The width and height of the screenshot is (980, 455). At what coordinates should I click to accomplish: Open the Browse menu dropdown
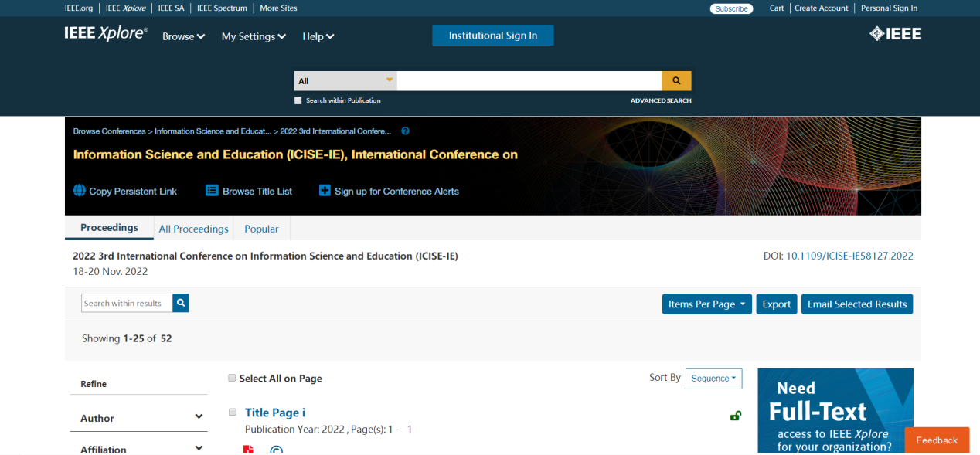183,36
